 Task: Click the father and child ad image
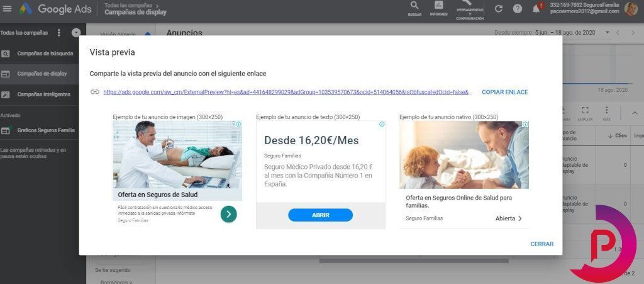(464, 154)
